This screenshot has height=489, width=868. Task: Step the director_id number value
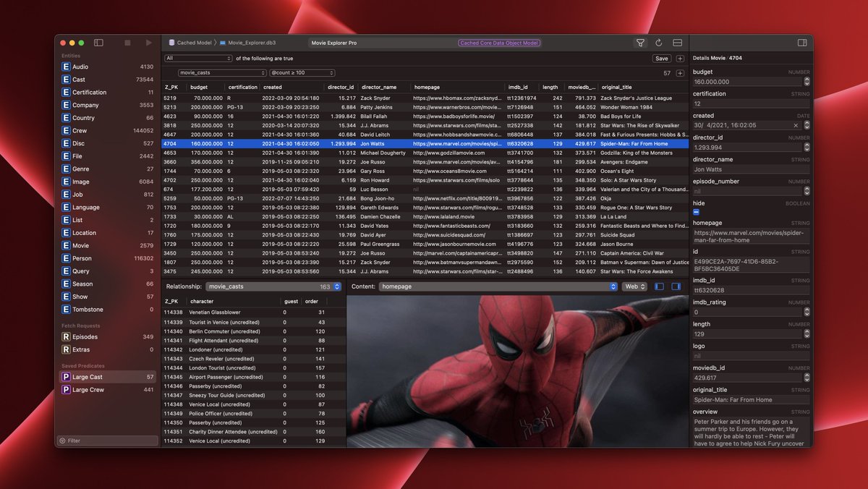tap(807, 148)
